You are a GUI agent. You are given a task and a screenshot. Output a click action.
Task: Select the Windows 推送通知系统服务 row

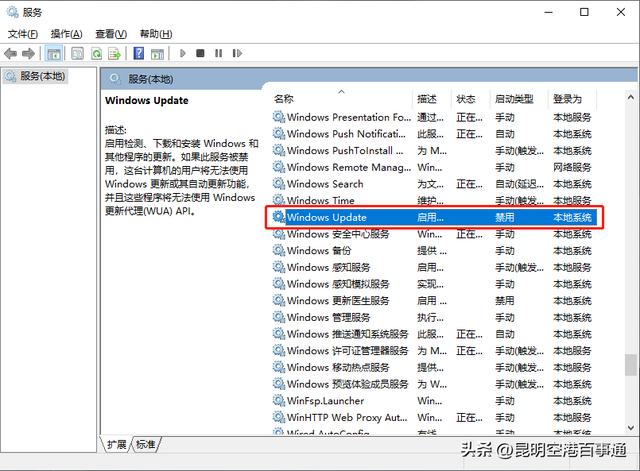pyautogui.click(x=434, y=334)
